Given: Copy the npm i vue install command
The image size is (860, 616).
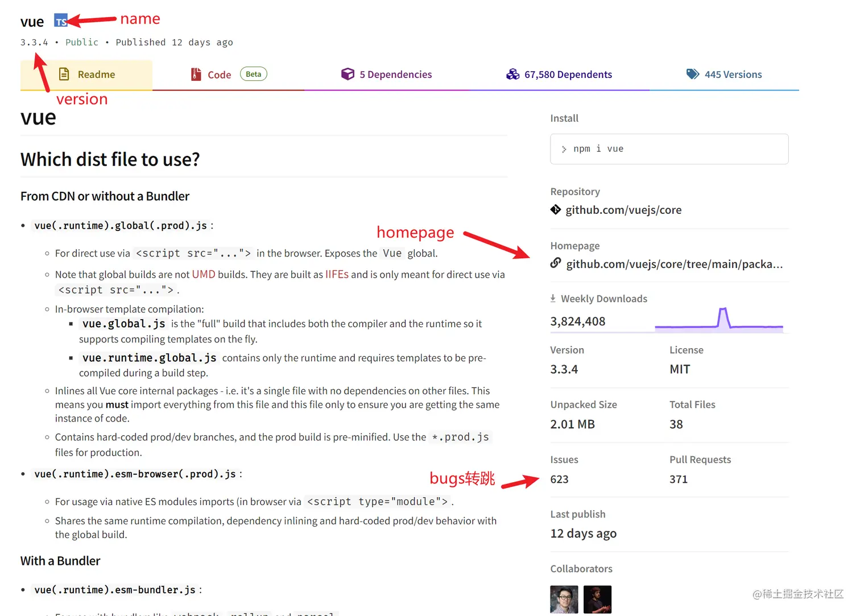Looking at the screenshot, I should click(x=669, y=149).
